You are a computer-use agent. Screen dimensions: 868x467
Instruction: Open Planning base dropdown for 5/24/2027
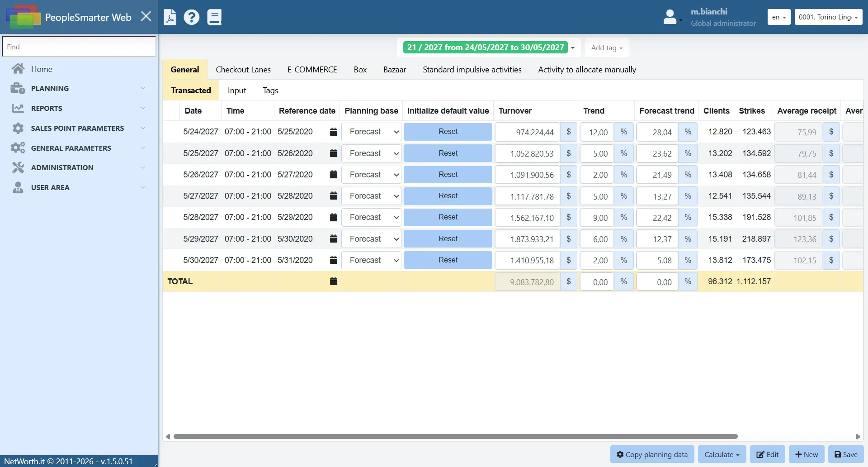[x=372, y=132]
